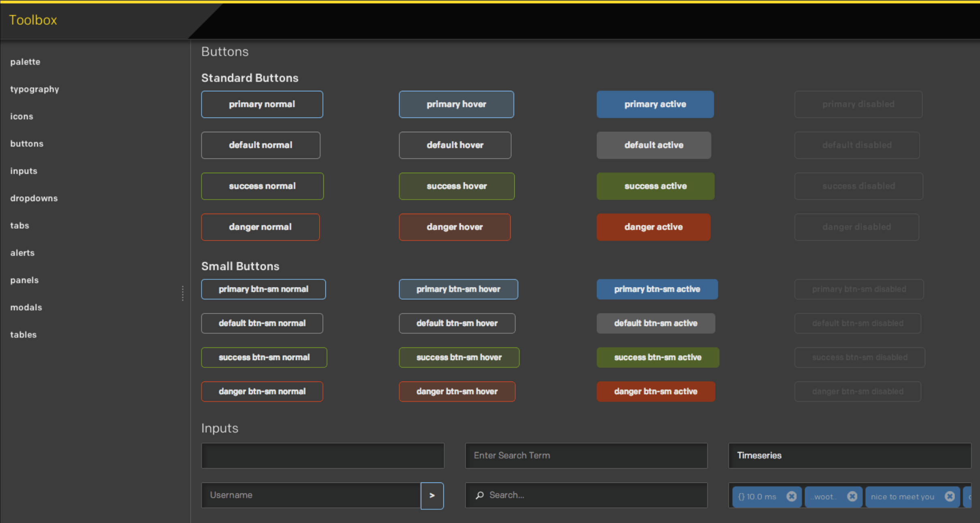Go to the icons sidebar entry
The image size is (980, 523).
pyautogui.click(x=21, y=116)
